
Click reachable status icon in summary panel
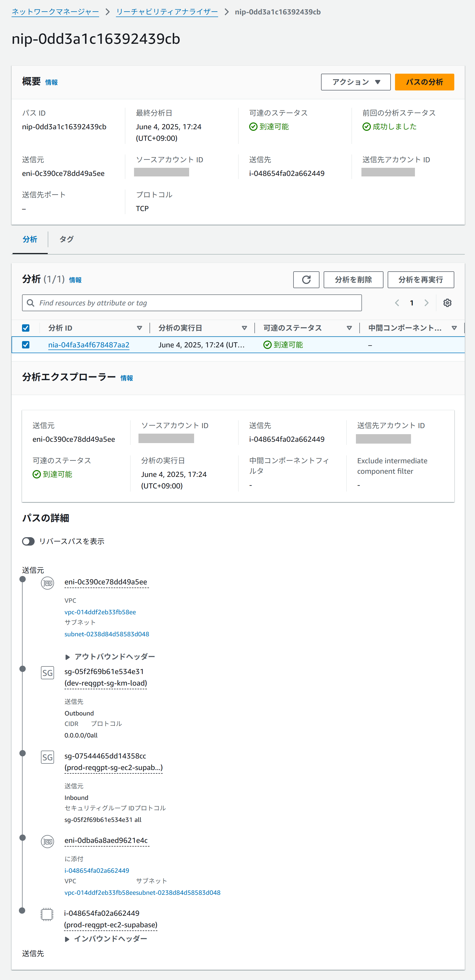[x=253, y=127]
